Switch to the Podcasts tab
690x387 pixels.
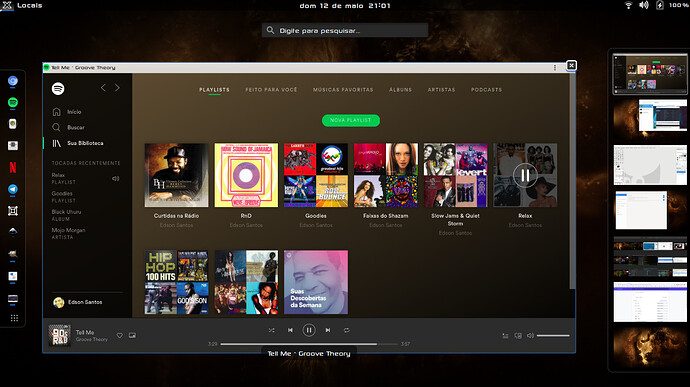[x=486, y=90]
